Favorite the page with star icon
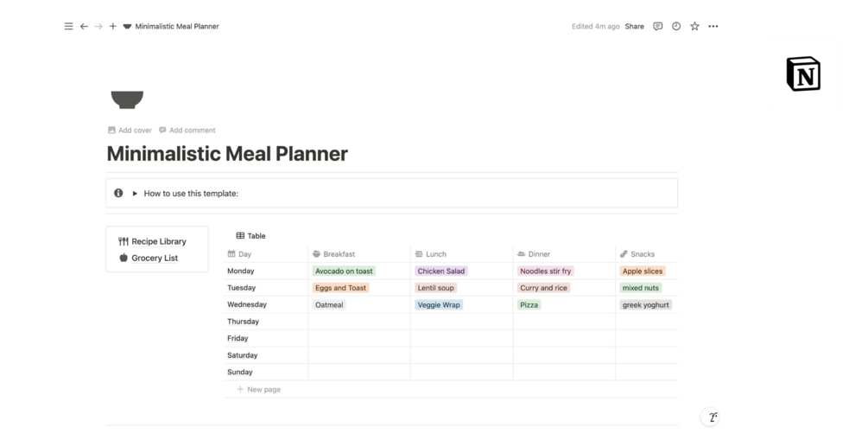Screen dimensions: 868x434 click(x=694, y=27)
